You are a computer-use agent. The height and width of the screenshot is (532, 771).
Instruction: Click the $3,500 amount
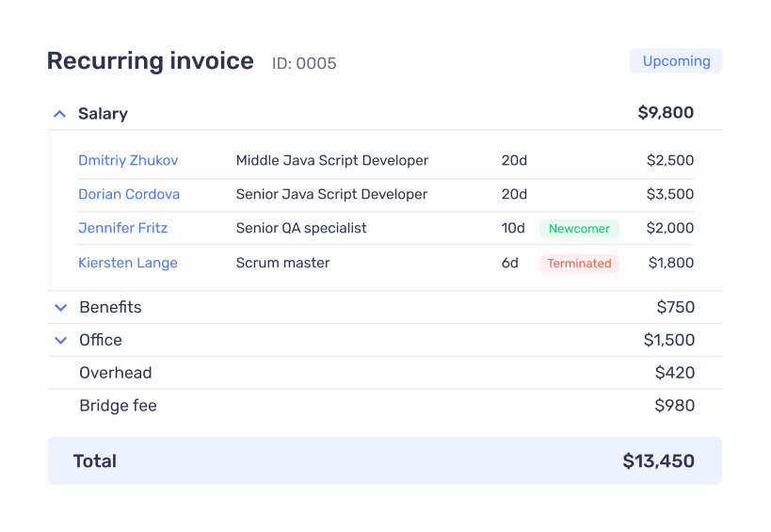[x=670, y=194]
